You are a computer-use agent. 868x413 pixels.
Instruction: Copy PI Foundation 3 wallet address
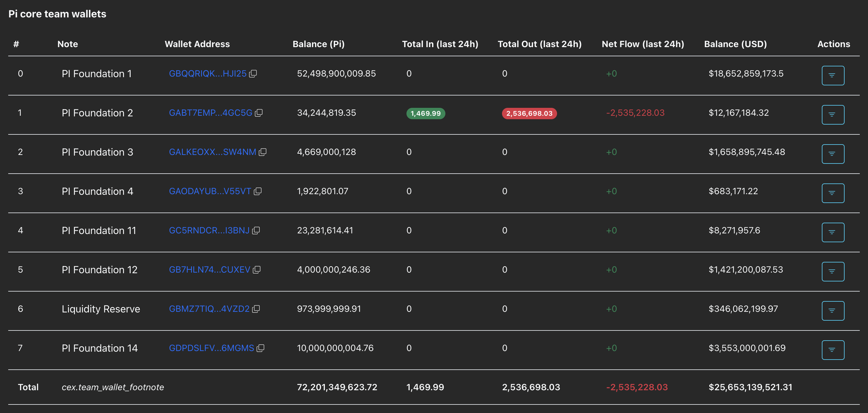[263, 152]
